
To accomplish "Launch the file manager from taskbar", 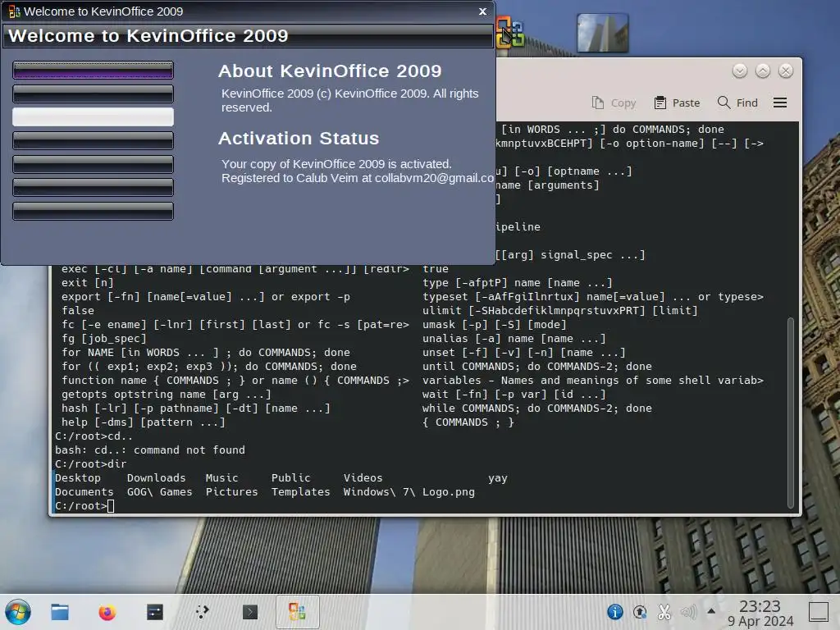I will pyautogui.click(x=60, y=612).
